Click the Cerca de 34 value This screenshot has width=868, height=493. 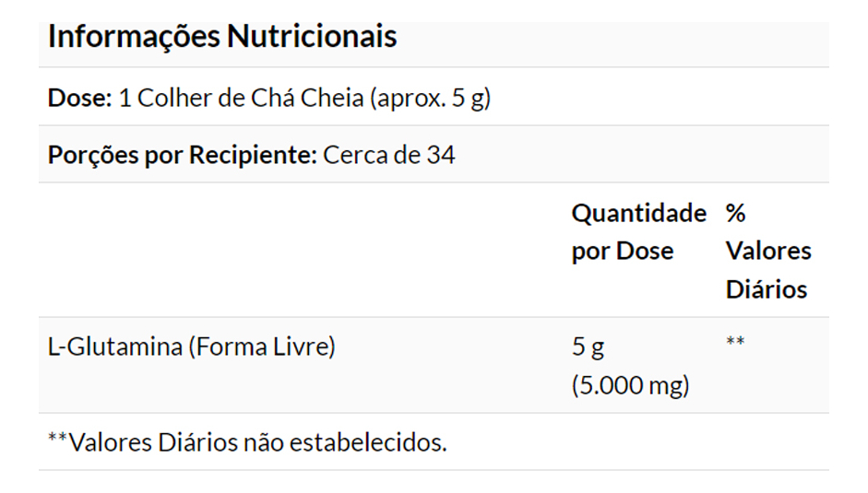[x=388, y=155]
